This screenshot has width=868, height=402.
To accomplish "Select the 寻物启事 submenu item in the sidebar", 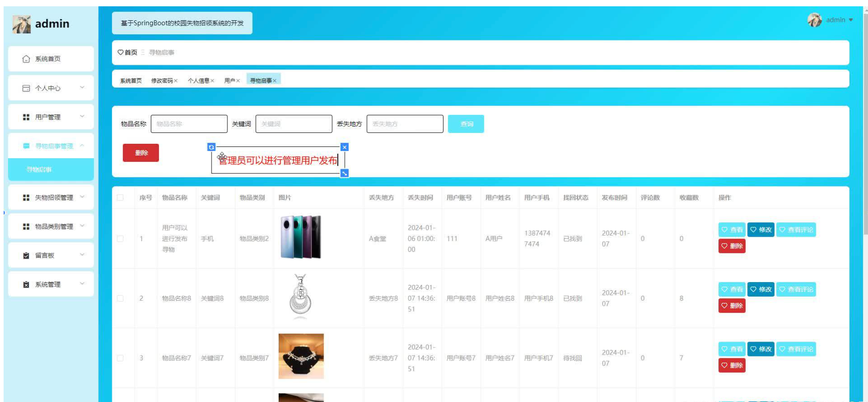I will pyautogui.click(x=51, y=169).
